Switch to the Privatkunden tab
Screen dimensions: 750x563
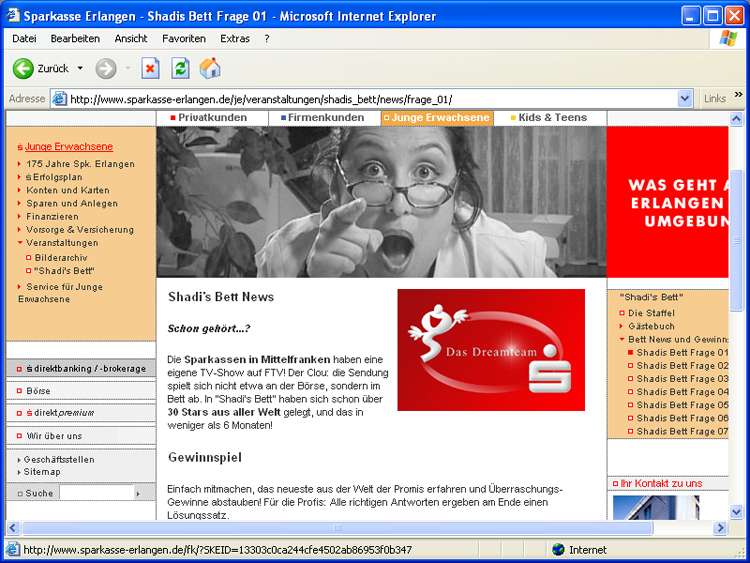[212, 118]
